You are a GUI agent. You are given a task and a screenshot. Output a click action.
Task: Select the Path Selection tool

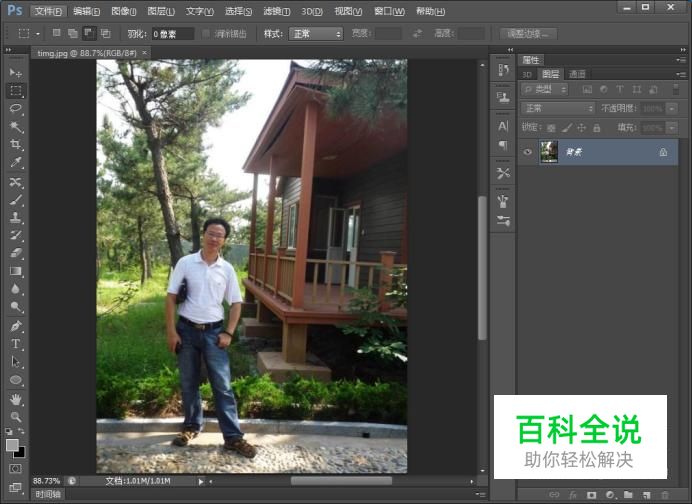click(16, 362)
